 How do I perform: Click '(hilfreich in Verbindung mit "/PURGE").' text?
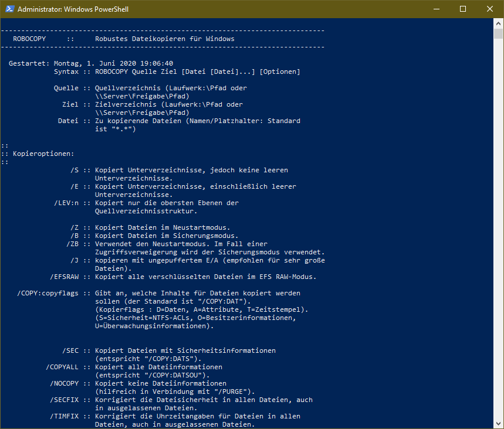[x=175, y=391]
